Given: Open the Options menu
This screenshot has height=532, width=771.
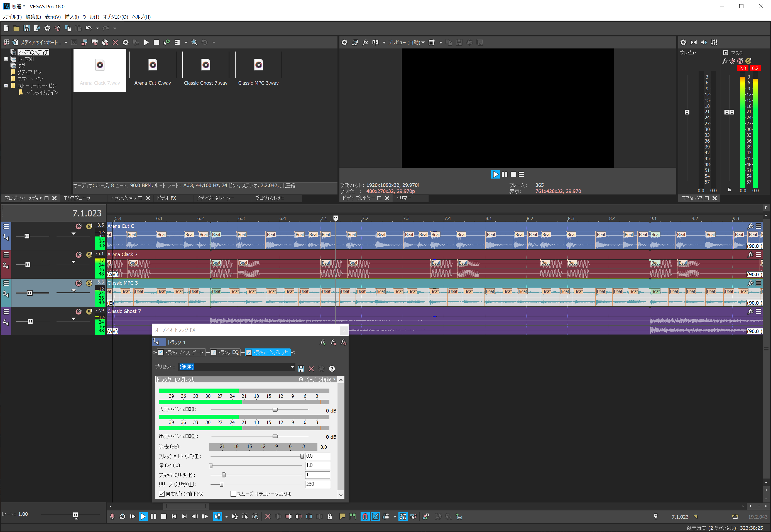Looking at the screenshot, I should (x=115, y=17).
